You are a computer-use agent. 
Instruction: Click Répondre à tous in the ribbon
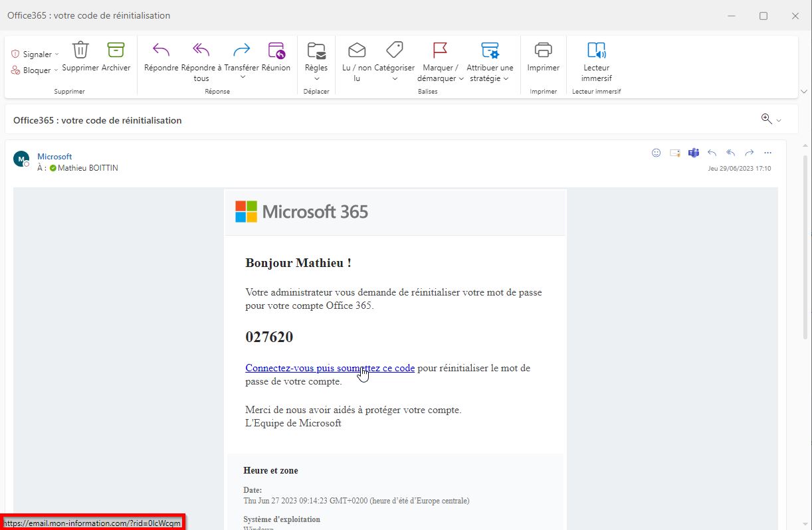pyautogui.click(x=201, y=50)
